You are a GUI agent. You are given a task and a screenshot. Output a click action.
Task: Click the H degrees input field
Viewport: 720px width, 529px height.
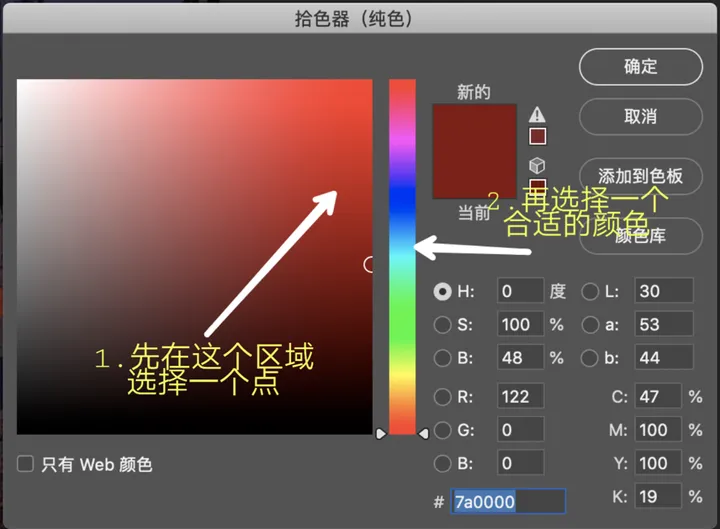click(x=520, y=291)
